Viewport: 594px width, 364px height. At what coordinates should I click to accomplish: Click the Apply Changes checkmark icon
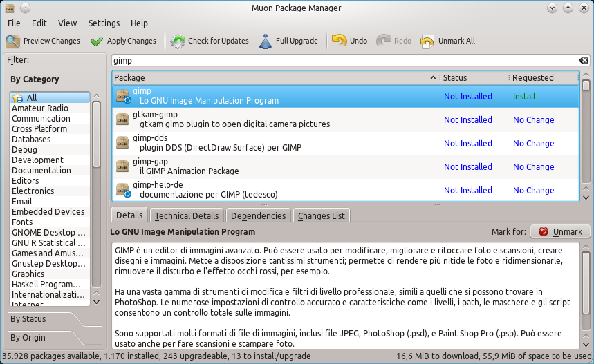(x=97, y=41)
